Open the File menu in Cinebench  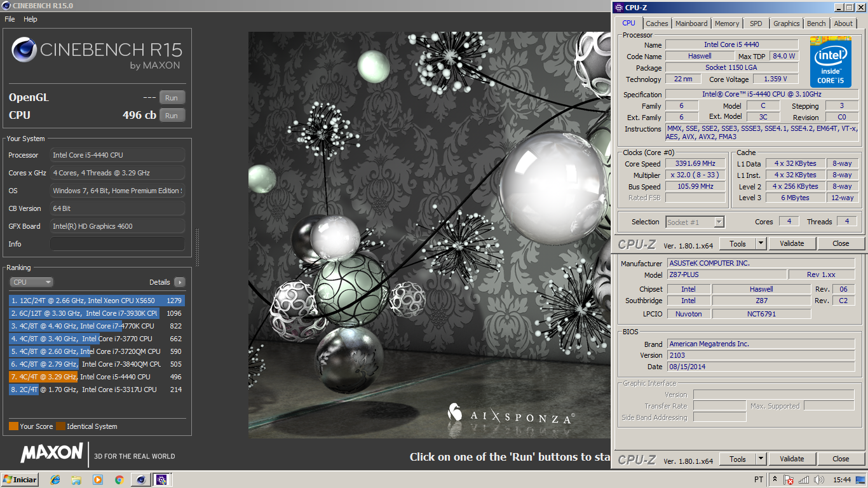click(x=10, y=19)
